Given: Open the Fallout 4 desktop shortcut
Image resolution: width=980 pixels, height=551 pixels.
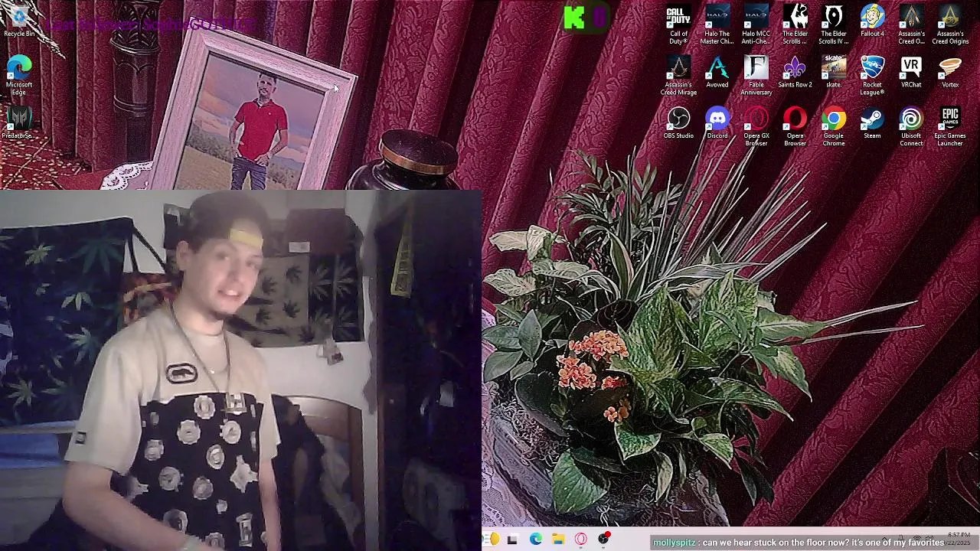Looking at the screenshot, I should coord(872,21).
